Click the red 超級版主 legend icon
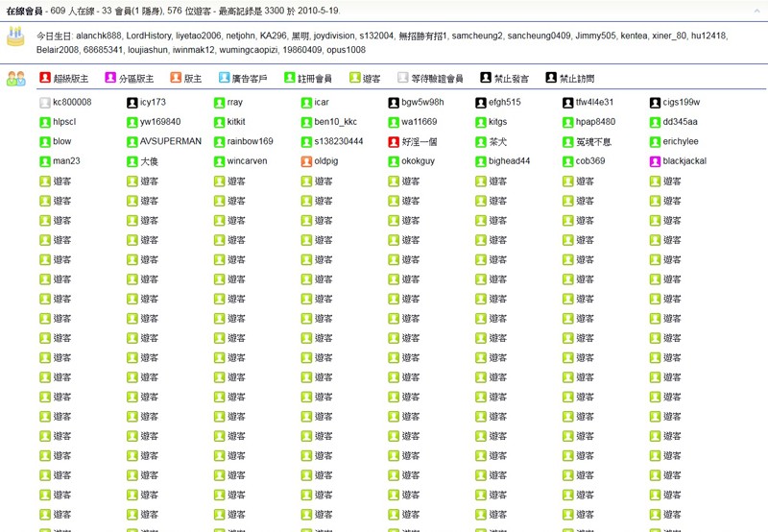768x532 pixels. tap(45, 78)
